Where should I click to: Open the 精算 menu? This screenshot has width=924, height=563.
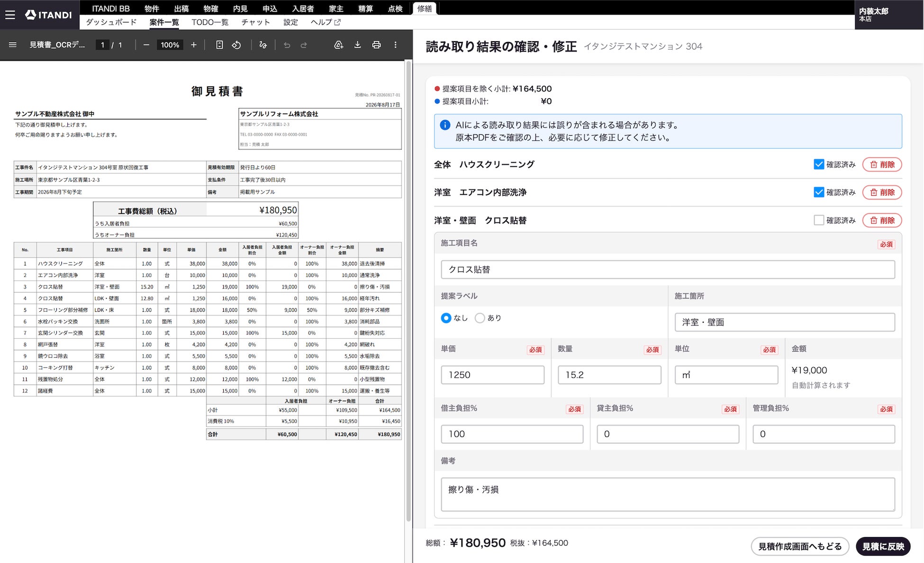tap(365, 9)
